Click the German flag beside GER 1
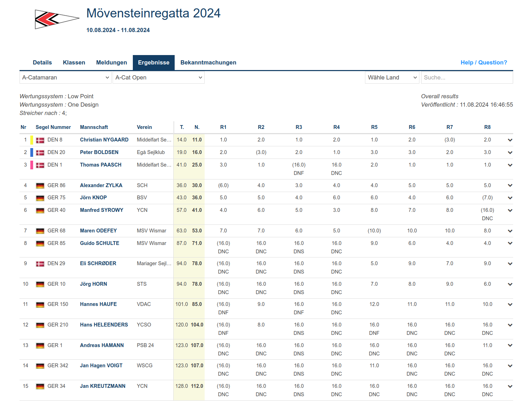This screenshot has height=407, width=532. 40,346
